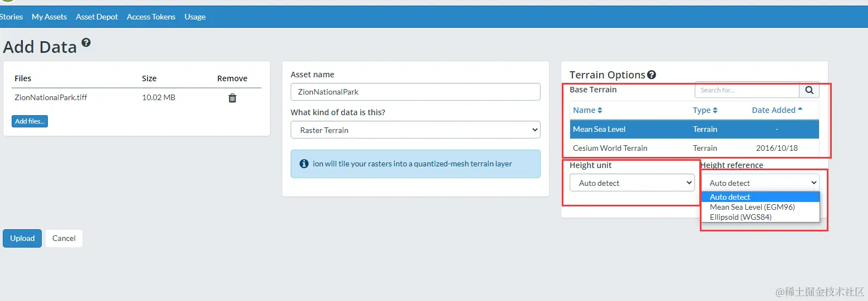
Task: Remove ZionNationalPark.tiff with trash icon
Action: tap(232, 98)
